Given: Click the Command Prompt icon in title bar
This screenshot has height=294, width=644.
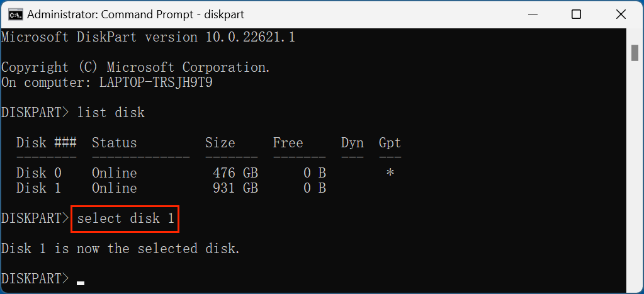Looking at the screenshot, I should pos(15,14).
